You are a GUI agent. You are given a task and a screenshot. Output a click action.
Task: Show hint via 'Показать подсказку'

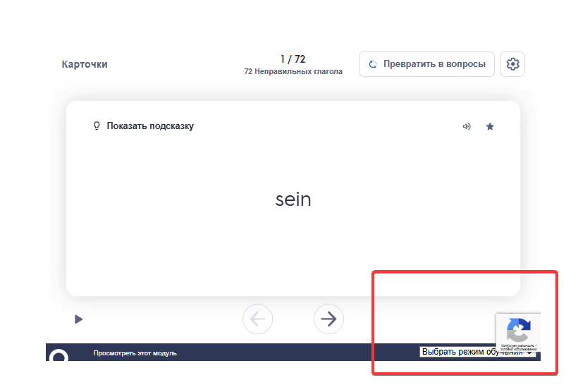click(x=150, y=126)
